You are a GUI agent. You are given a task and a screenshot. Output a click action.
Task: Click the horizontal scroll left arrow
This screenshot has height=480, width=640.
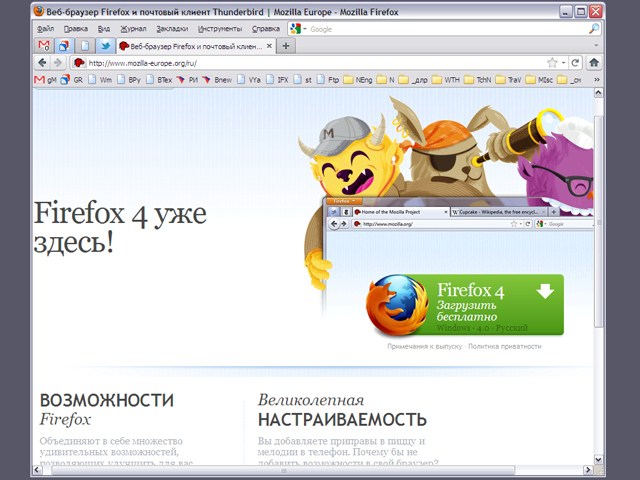click(37, 470)
